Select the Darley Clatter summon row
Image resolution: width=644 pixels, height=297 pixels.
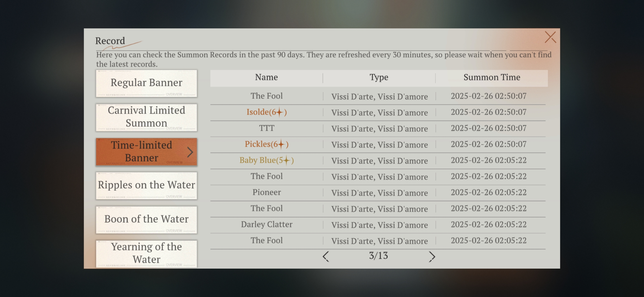click(x=266, y=224)
